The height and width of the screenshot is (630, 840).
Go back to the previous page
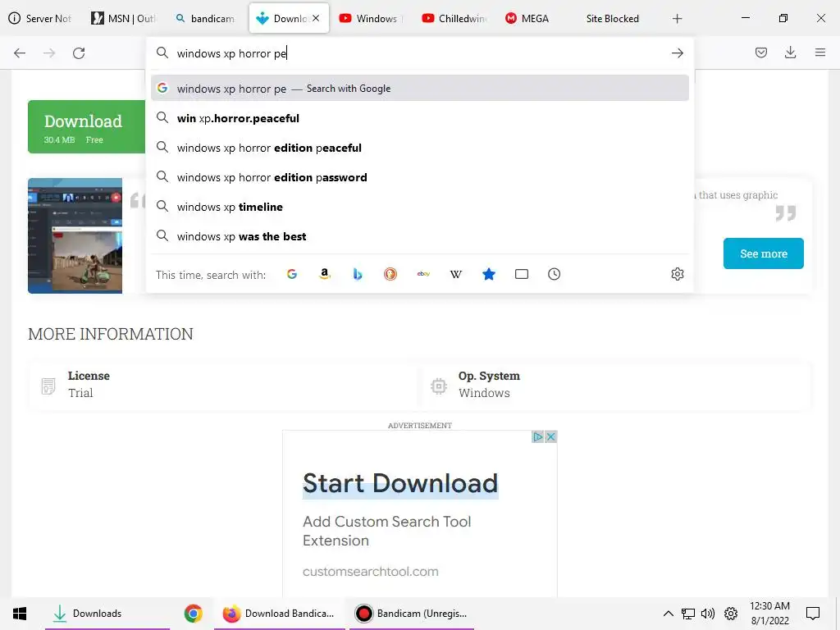[20, 53]
